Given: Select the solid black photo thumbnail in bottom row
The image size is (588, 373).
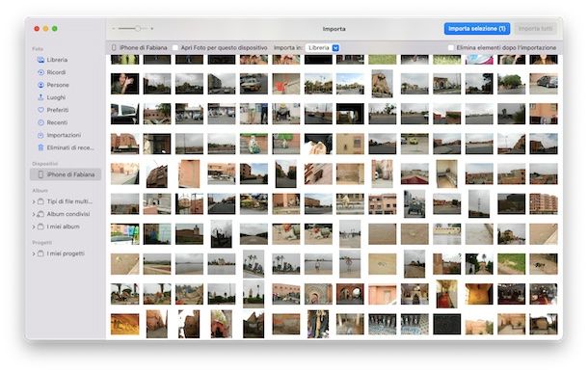Looking at the screenshot, I should tap(447, 324).
